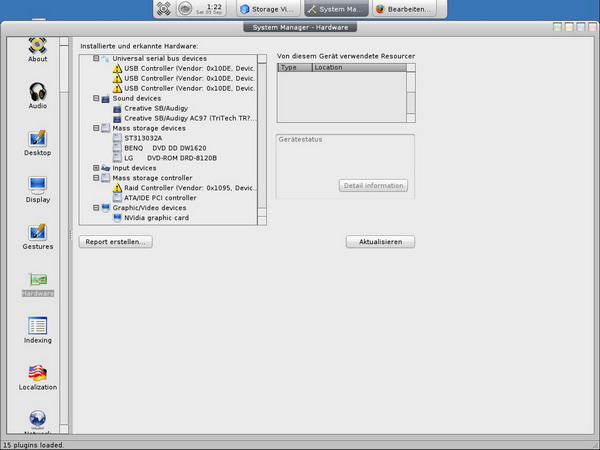Viewport: 600px width, 450px height.
Task: Click the Sound devices category icon
Action: [106, 99]
